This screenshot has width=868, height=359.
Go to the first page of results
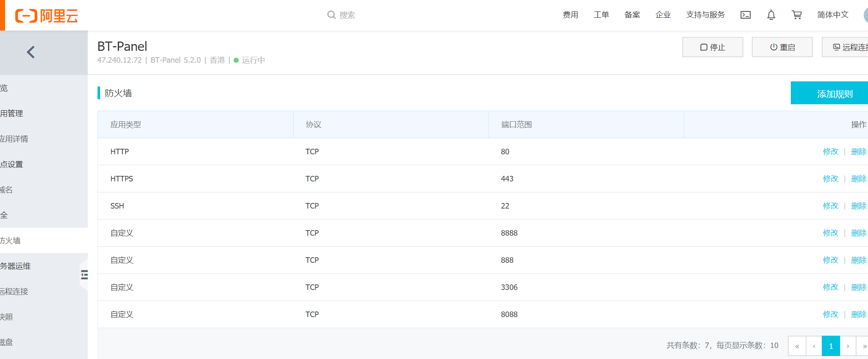tap(797, 346)
